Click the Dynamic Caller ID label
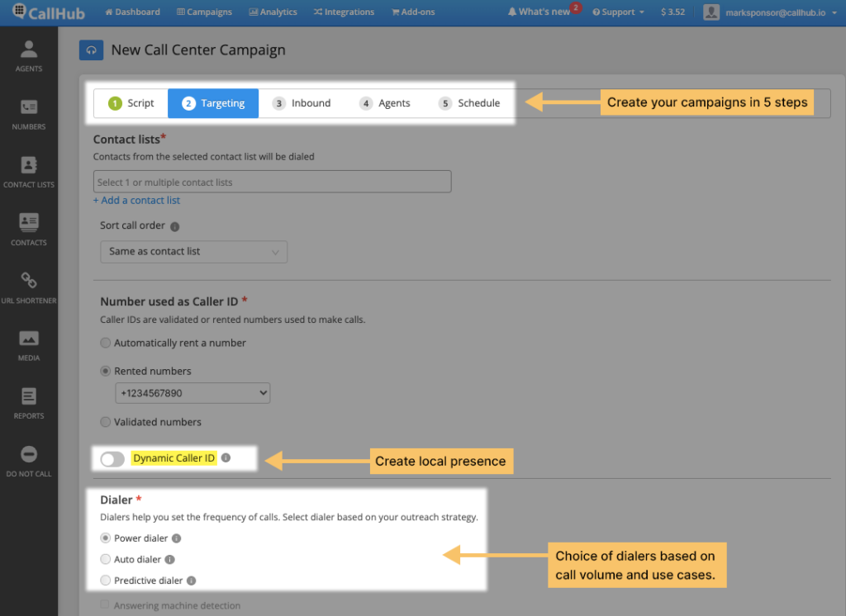Screen dimensions: 846x616 point(173,458)
